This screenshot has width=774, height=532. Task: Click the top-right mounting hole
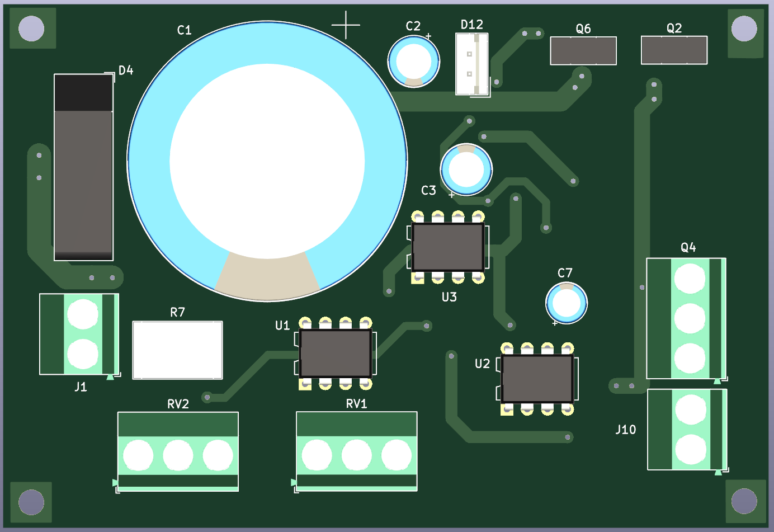coord(744,29)
